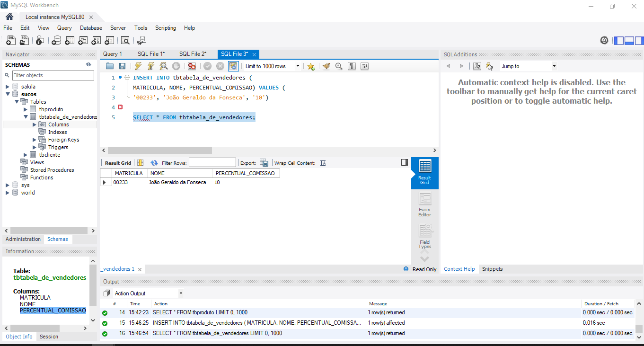
Task: Open the schema inspector icon
Action: [x=40, y=40]
